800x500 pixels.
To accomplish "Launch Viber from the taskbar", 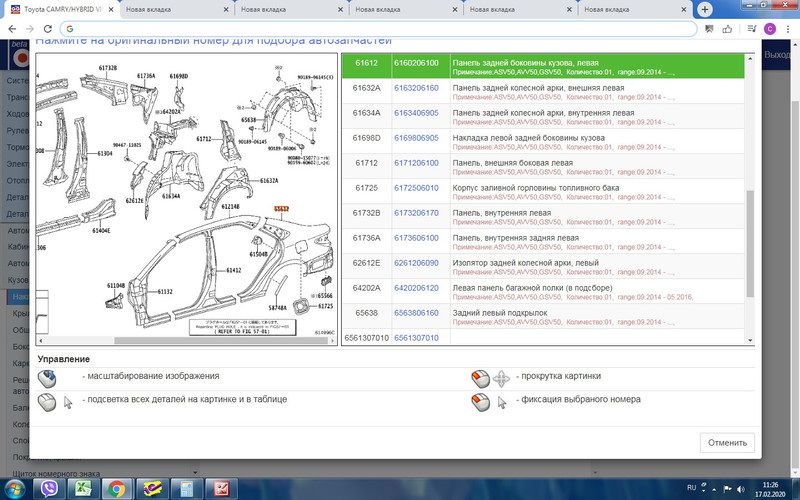I will (51, 487).
